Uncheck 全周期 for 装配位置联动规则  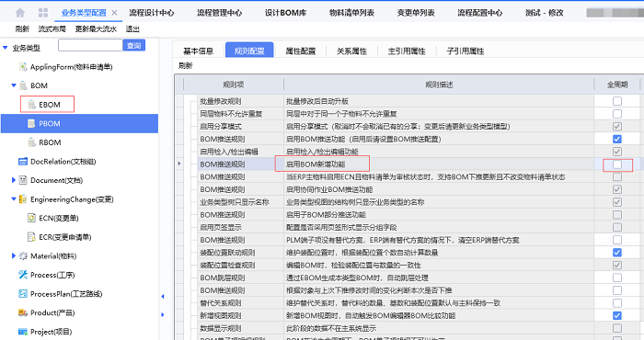click(x=617, y=253)
